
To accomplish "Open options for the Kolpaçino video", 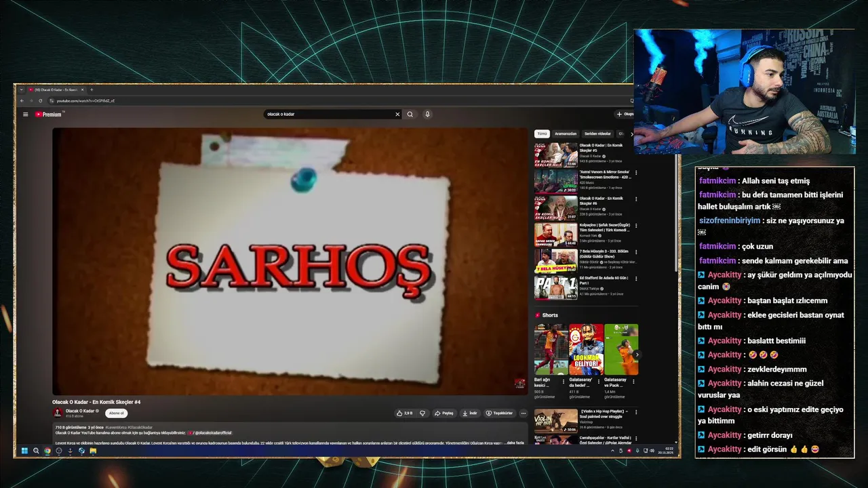I will [x=636, y=225].
